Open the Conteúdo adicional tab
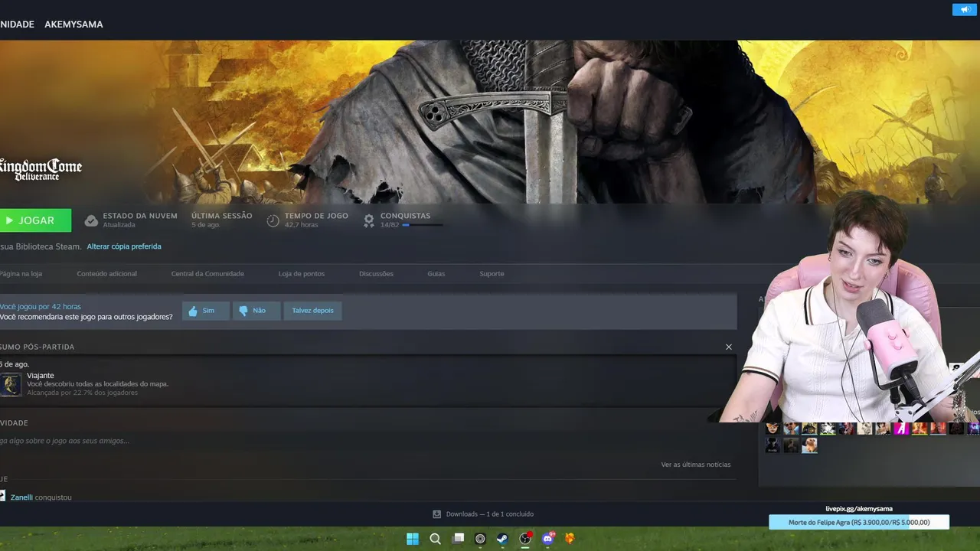Image resolution: width=980 pixels, height=551 pixels. tap(107, 273)
